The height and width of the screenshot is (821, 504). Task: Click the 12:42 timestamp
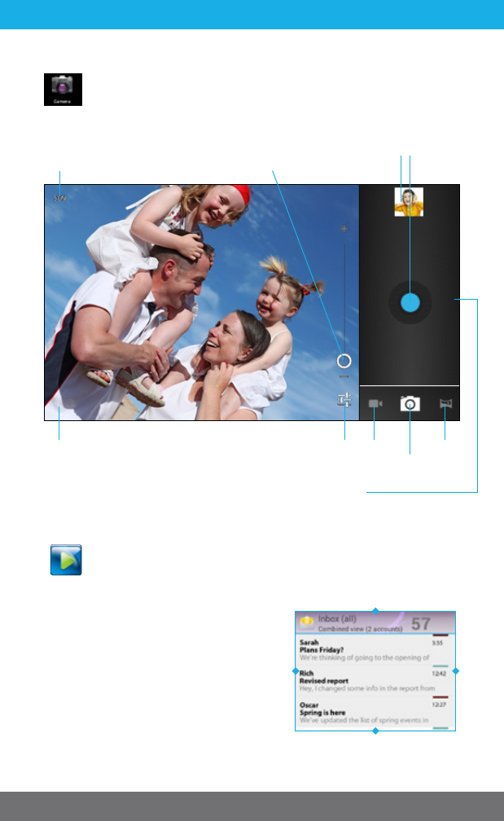(439, 674)
